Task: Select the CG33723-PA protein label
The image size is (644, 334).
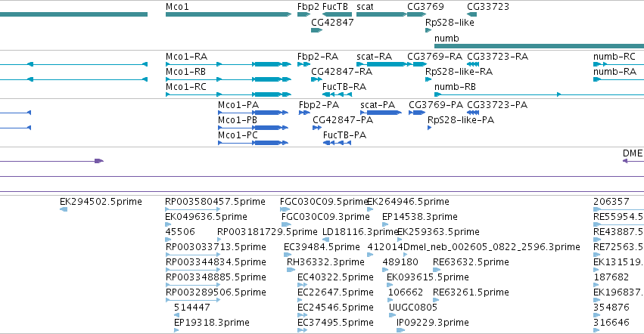Action: (497, 104)
